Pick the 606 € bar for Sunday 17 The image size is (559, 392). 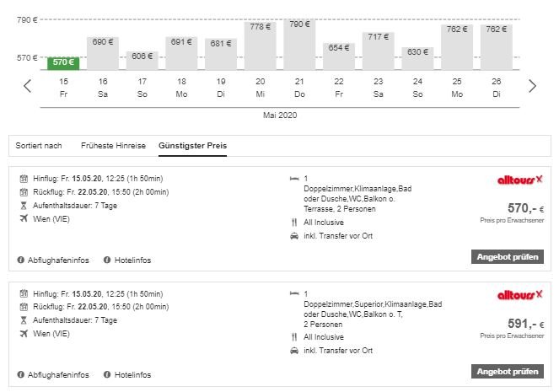pos(142,61)
